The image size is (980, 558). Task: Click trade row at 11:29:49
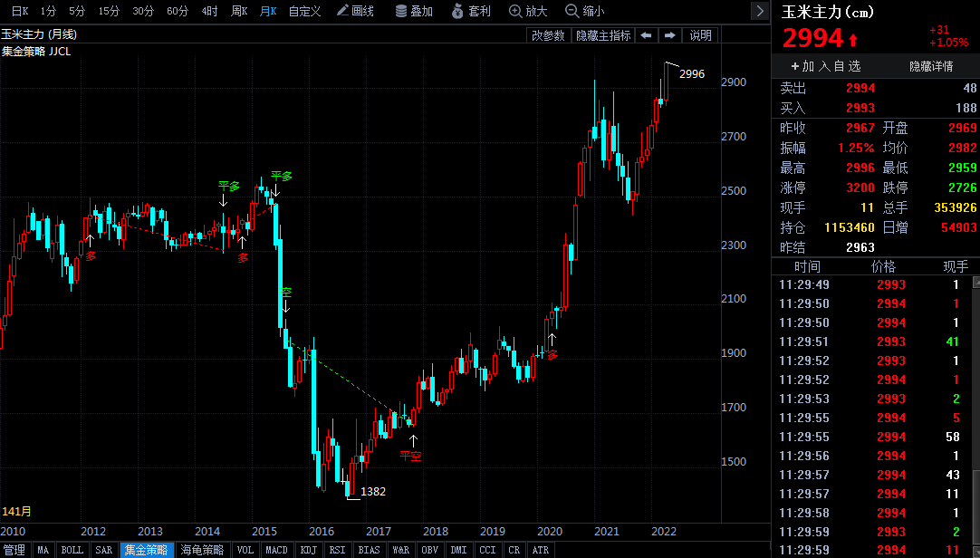tap(872, 284)
